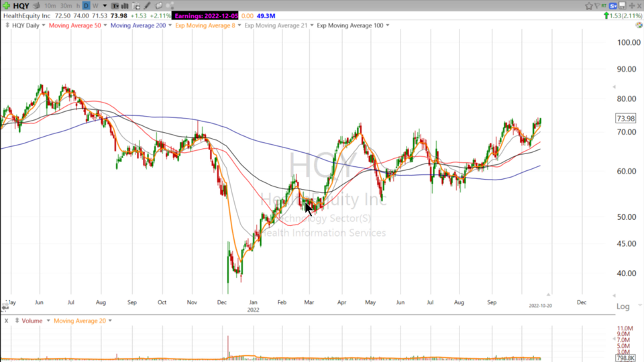The width and height of the screenshot is (644, 362).
Task: Click the small icon at time axis left
Action: click(5, 307)
